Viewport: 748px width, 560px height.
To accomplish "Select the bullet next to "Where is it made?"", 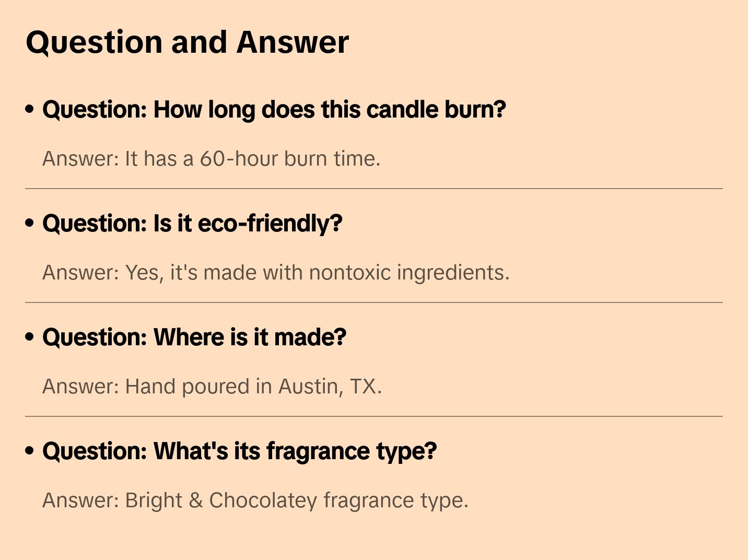I will (x=30, y=337).
